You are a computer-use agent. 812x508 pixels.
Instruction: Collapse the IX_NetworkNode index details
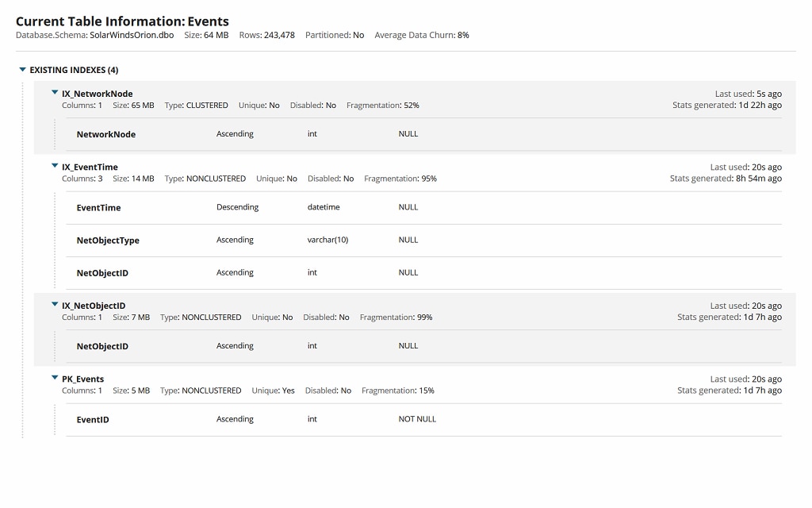tap(55, 93)
